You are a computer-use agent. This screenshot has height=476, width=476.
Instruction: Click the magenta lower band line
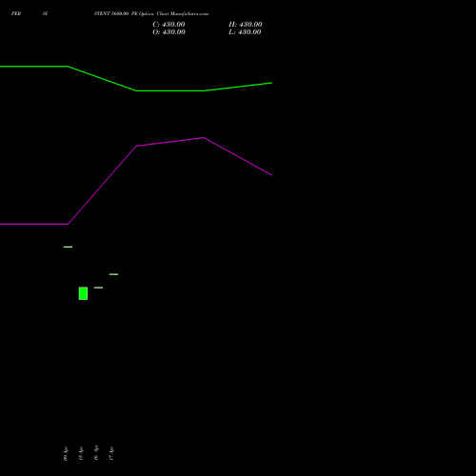point(136,147)
